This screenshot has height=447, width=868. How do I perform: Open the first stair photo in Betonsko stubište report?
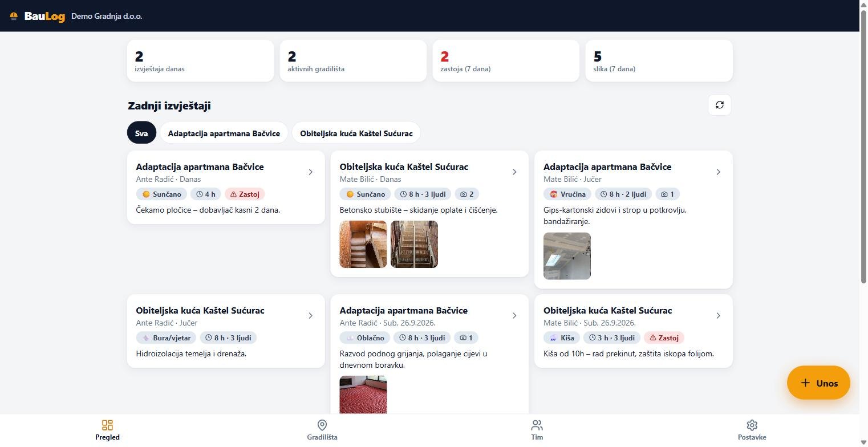(363, 244)
